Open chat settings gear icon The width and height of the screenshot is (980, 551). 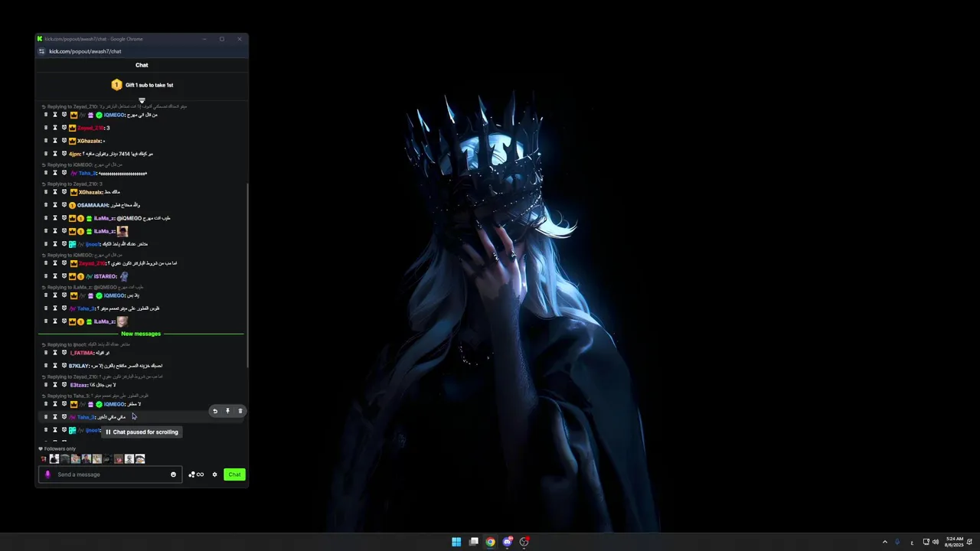214,474
